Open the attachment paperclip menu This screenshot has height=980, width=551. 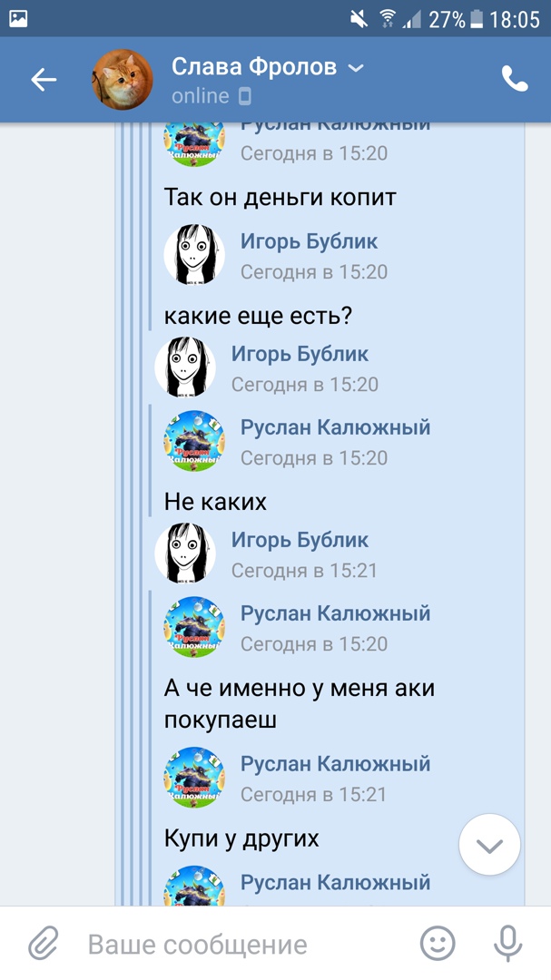tap(44, 944)
